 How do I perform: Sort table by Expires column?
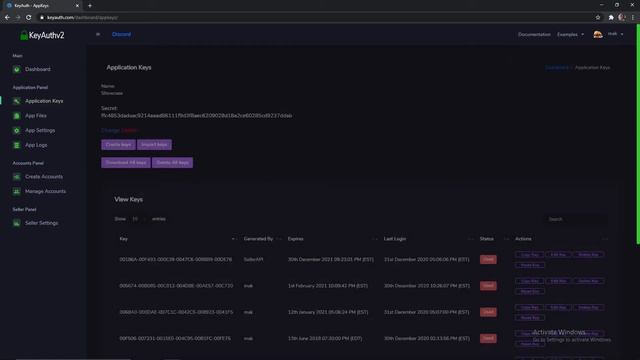(x=332, y=239)
